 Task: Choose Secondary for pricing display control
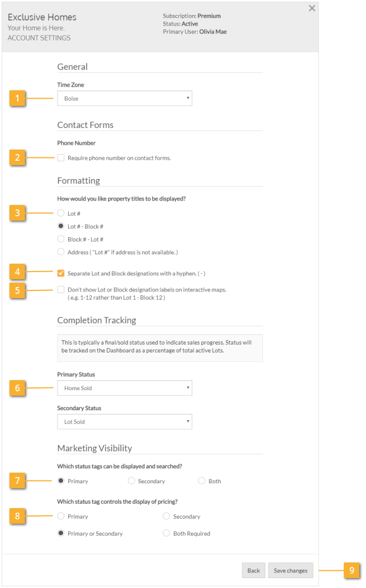pos(166,517)
